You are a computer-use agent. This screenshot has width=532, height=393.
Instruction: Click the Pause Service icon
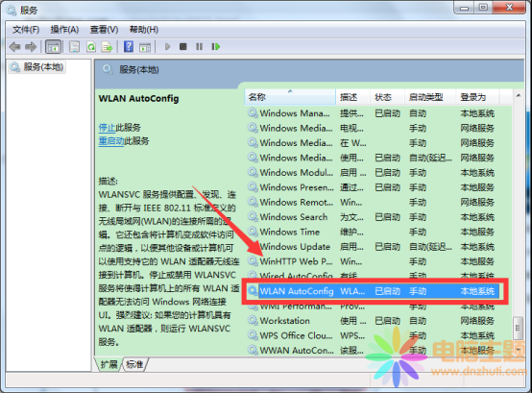pos(199,46)
